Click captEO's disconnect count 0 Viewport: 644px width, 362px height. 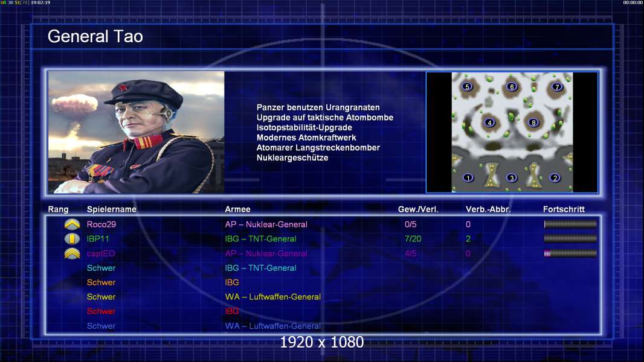click(468, 253)
